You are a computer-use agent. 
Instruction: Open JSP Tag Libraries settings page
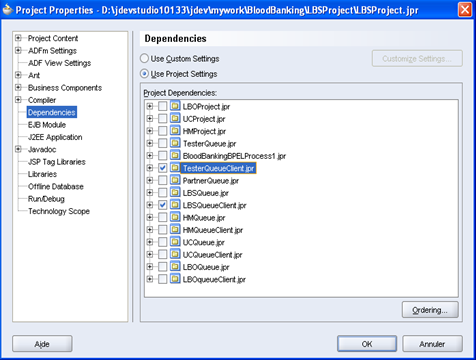[57, 162]
